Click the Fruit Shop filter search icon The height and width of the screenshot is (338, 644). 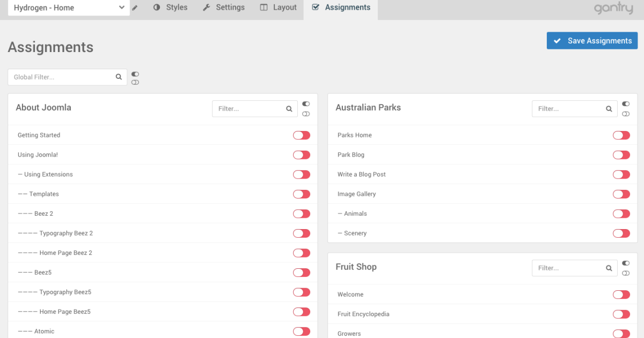[x=609, y=268]
